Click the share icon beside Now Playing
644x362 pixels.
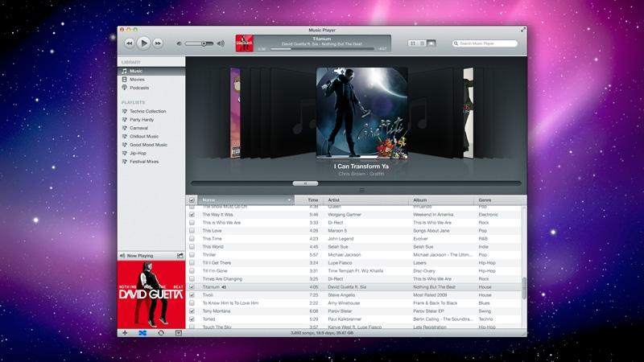180,256
